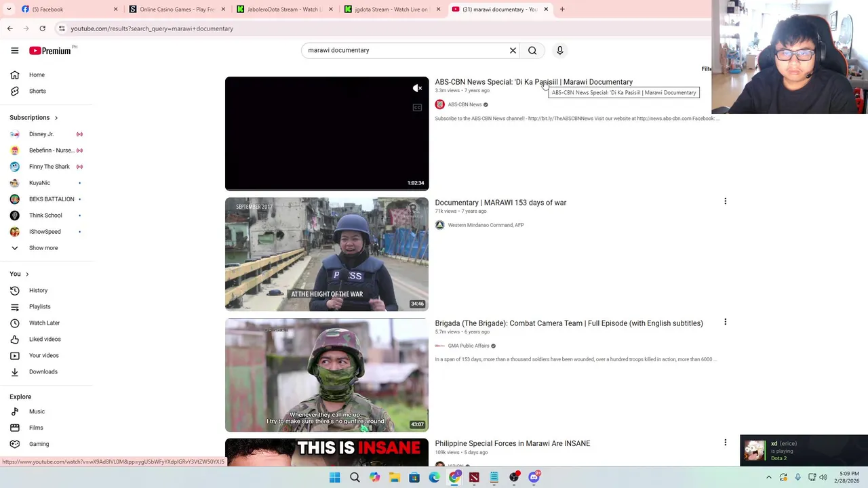Open more options for Philippine Special Forces video

725,443
